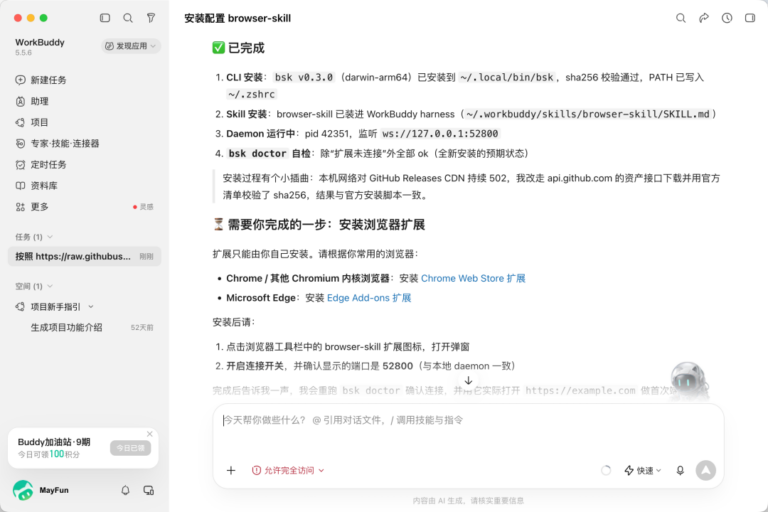Click the conversation title 安装配置 browser-skill
This screenshot has height=512, width=768.
(x=238, y=18)
